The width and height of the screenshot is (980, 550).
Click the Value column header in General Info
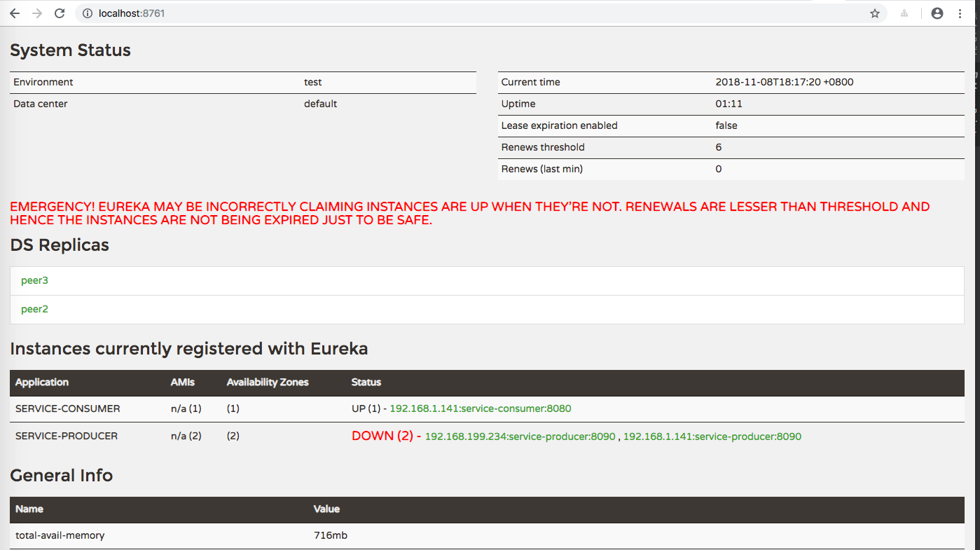pos(326,509)
